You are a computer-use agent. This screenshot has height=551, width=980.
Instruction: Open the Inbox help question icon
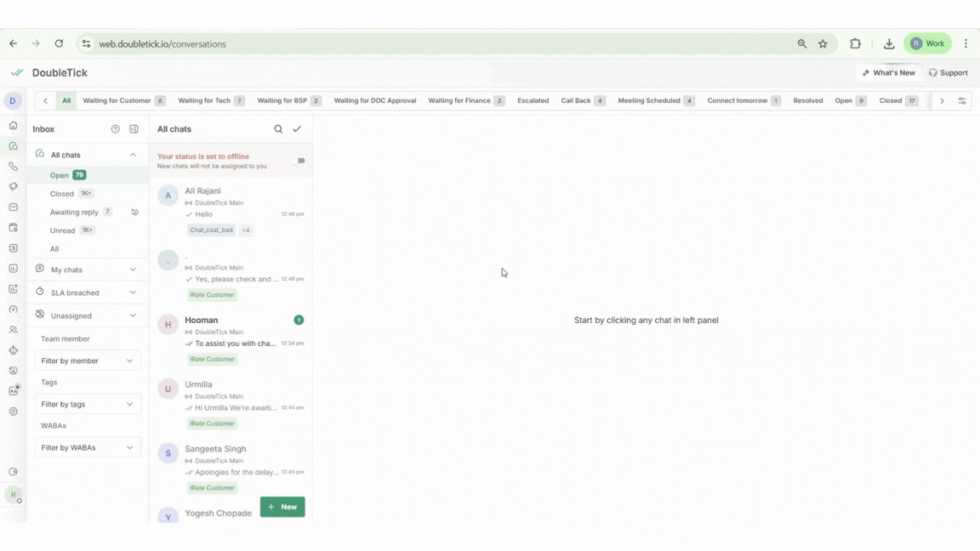point(116,129)
